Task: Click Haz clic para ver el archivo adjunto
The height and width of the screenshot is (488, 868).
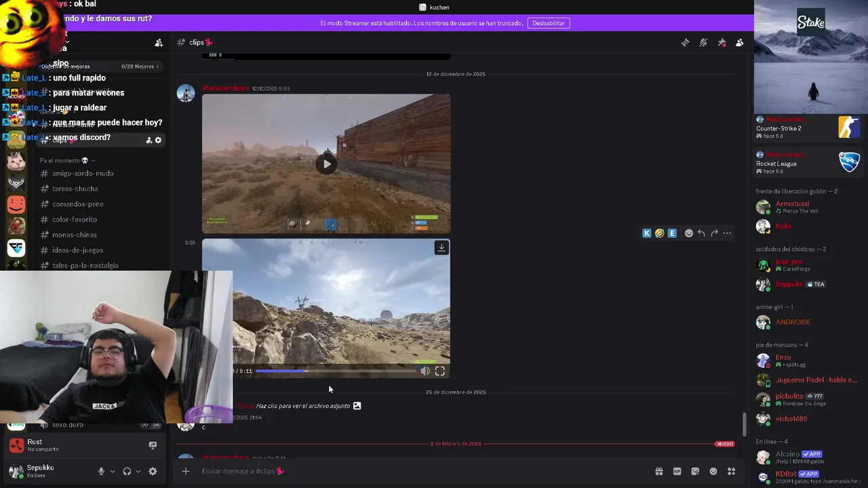Action: 303,406
